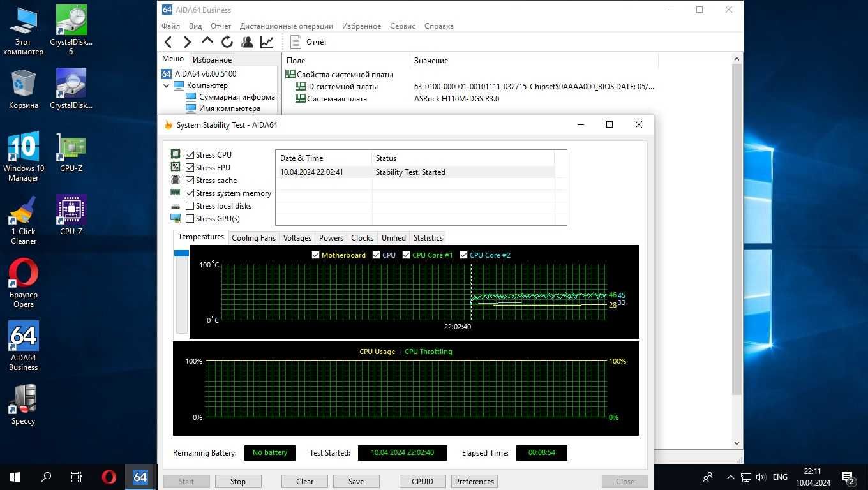Switch to Statistics tab
This screenshot has width=868, height=490.
coord(428,238)
